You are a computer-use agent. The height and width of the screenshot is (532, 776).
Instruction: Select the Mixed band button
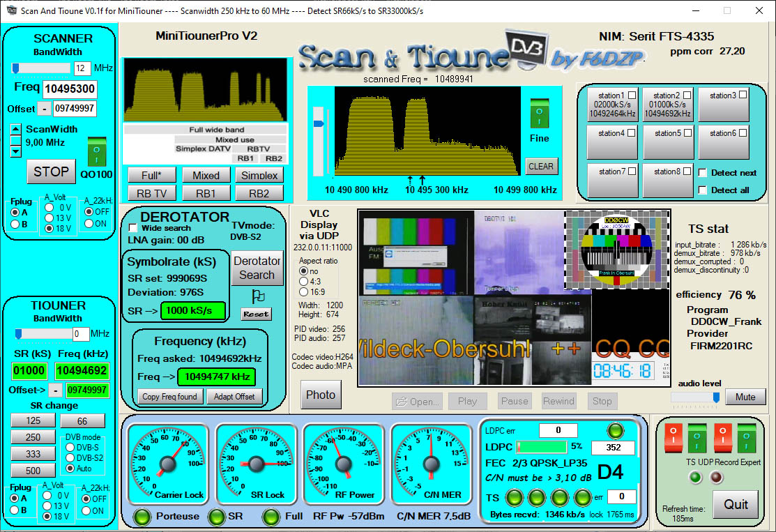click(206, 175)
